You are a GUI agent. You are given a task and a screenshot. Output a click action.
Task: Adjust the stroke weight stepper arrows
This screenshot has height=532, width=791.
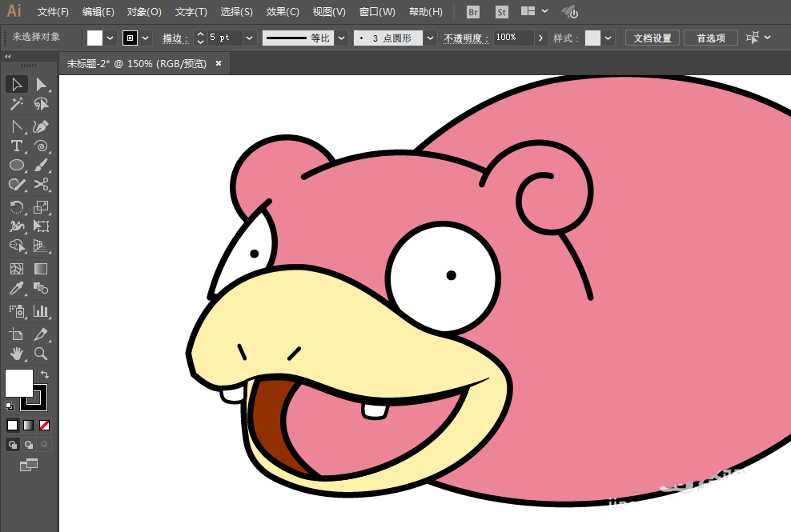click(x=200, y=38)
